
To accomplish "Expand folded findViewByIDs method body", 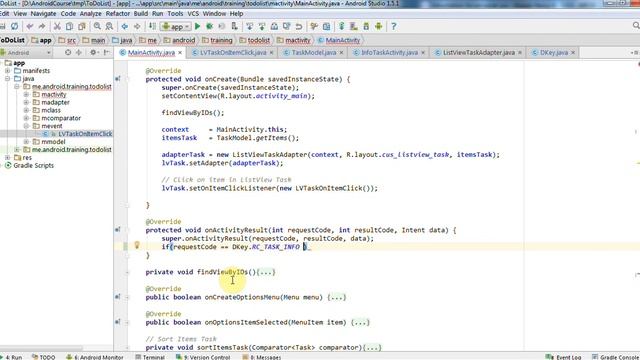I will coord(266,272).
